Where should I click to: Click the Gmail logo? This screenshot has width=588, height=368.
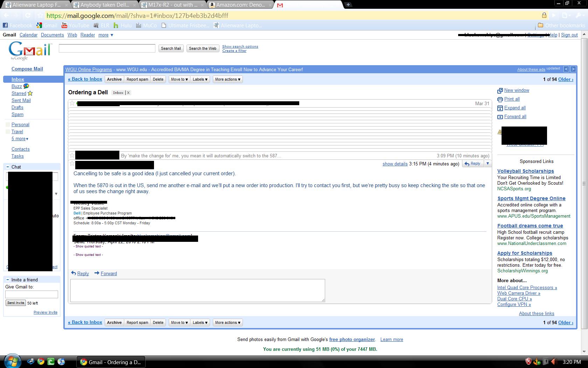point(30,51)
